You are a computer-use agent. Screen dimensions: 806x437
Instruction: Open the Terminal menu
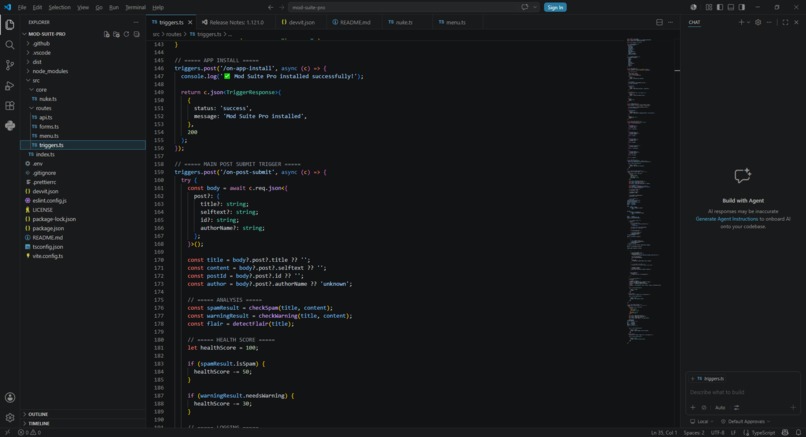pyautogui.click(x=135, y=7)
